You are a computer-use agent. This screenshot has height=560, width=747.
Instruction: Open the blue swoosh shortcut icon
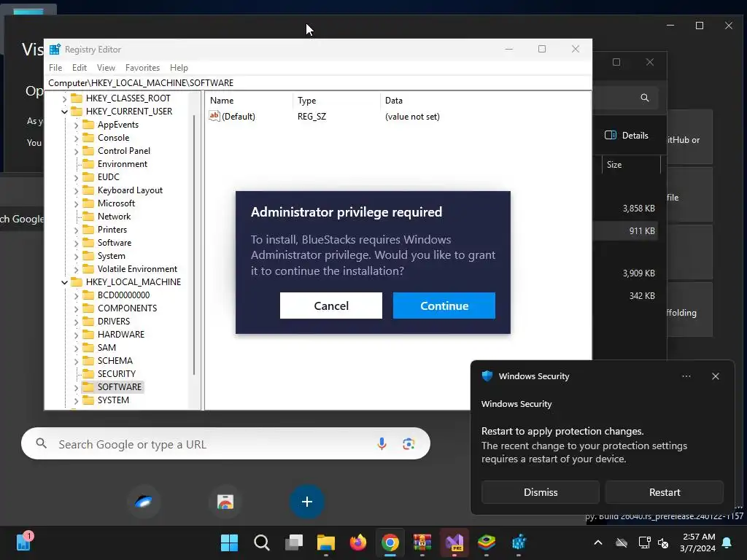tap(144, 502)
